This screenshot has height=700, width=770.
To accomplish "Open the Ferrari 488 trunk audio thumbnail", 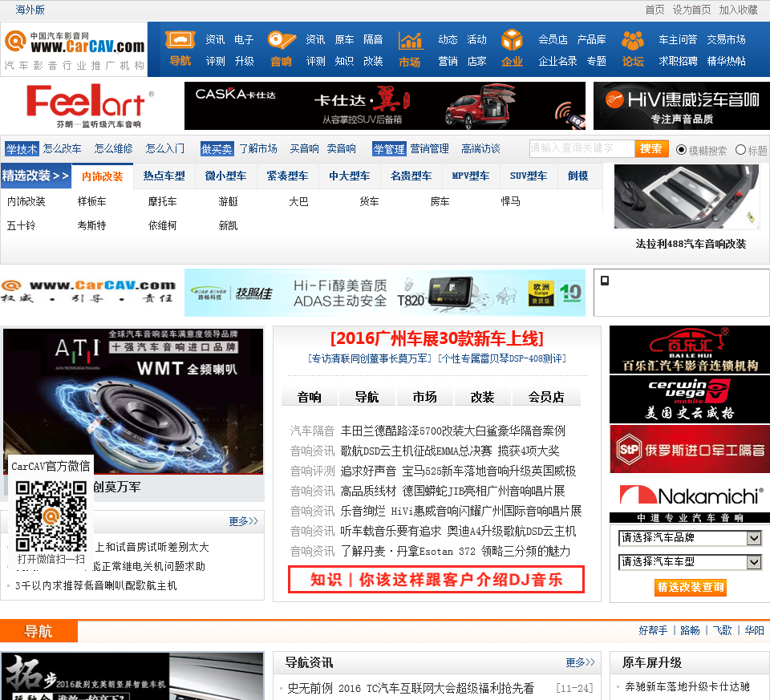I will click(x=687, y=196).
